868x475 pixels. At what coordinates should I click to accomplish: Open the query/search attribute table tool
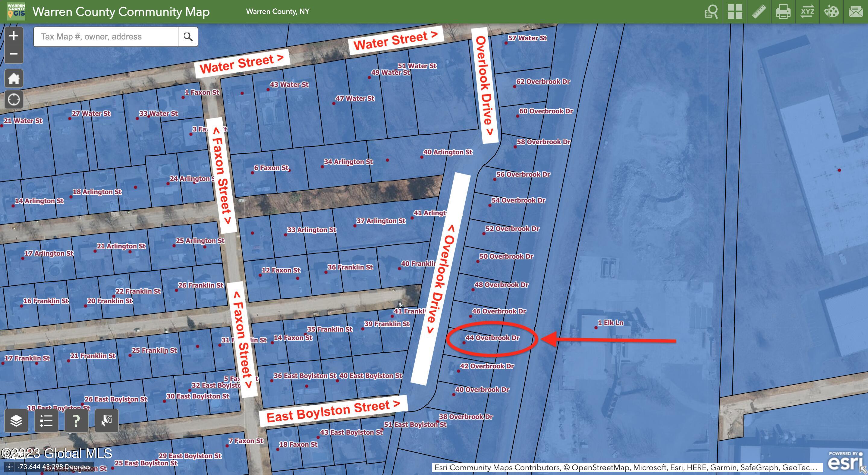pyautogui.click(x=711, y=12)
